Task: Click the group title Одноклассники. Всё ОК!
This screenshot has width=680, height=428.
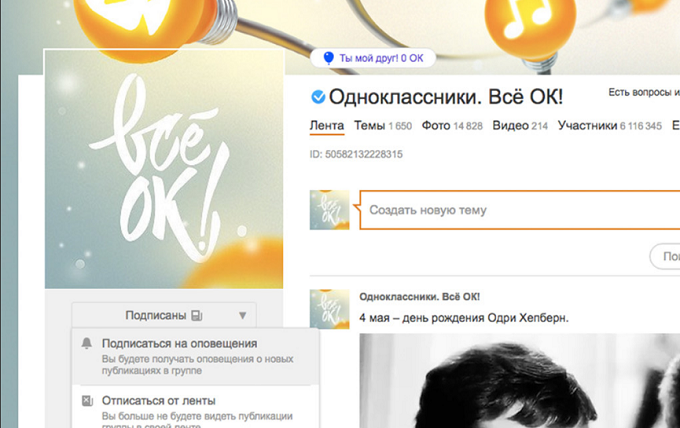Action: click(x=446, y=97)
